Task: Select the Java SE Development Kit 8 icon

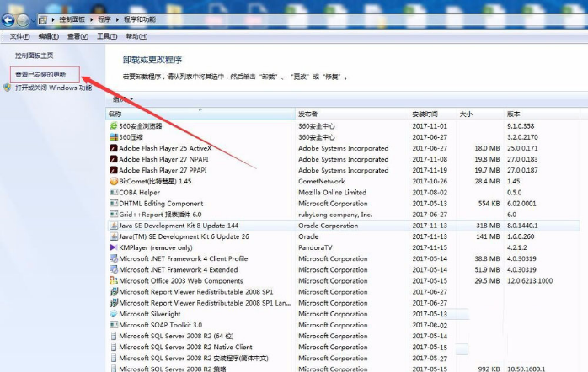Action: [114, 226]
